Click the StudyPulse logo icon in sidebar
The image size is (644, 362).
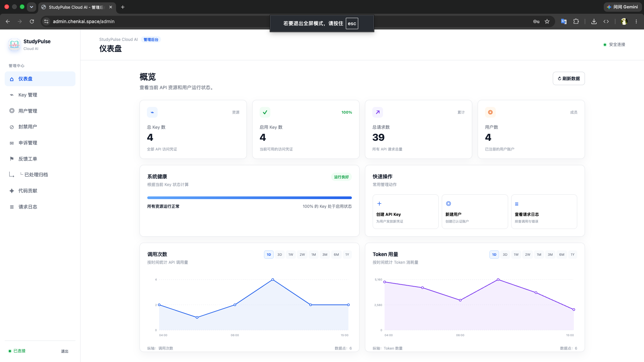point(14,45)
